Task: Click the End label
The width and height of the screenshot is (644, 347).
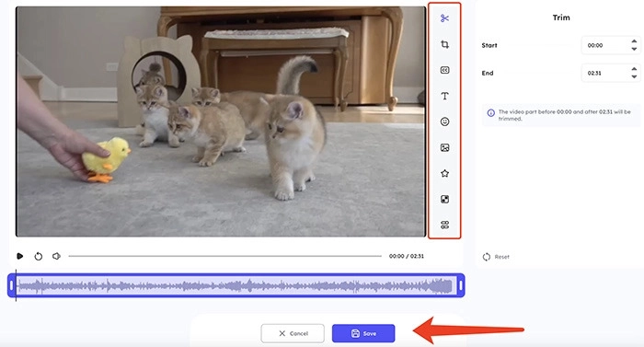Action: [488, 74]
